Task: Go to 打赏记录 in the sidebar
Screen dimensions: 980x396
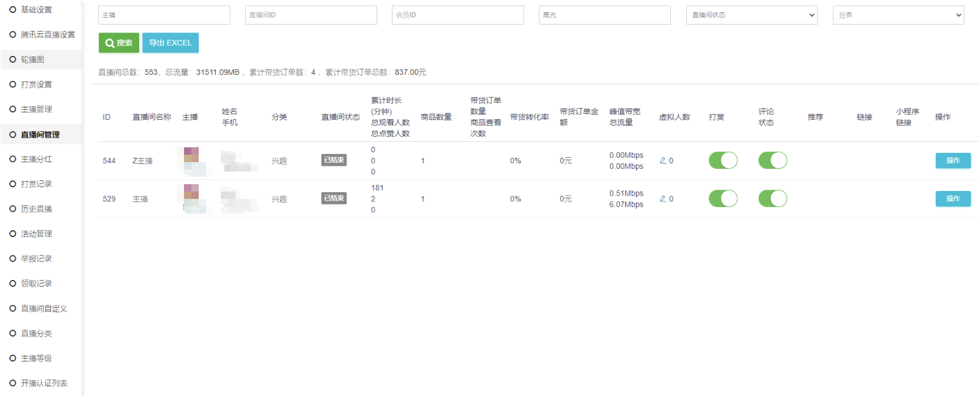Action: [36, 184]
